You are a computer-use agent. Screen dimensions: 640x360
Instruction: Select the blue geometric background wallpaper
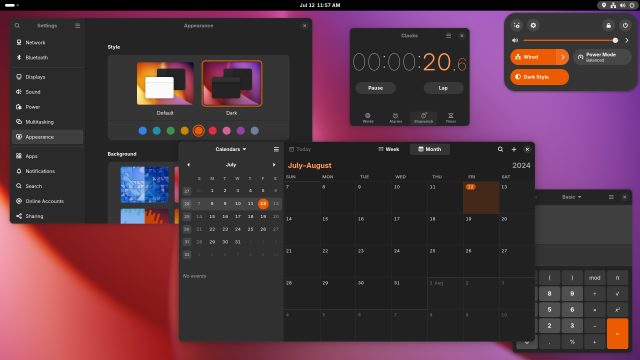coord(144,184)
